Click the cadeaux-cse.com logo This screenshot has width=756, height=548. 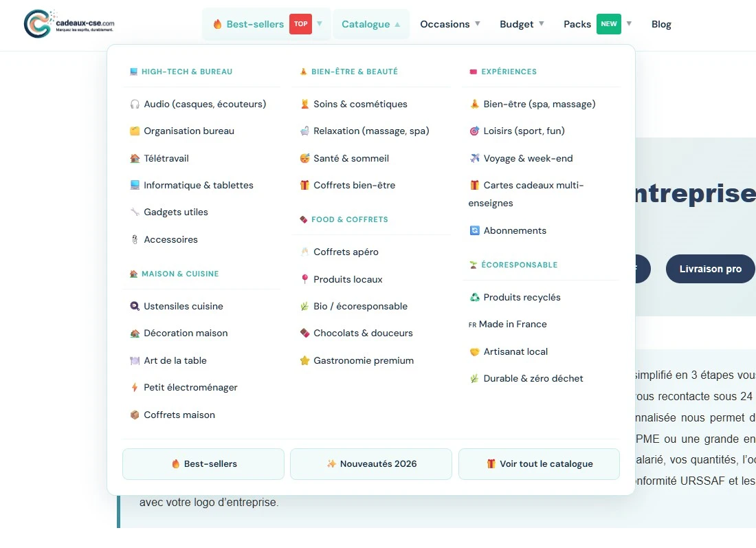pyautogui.click(x=69, y=23)
